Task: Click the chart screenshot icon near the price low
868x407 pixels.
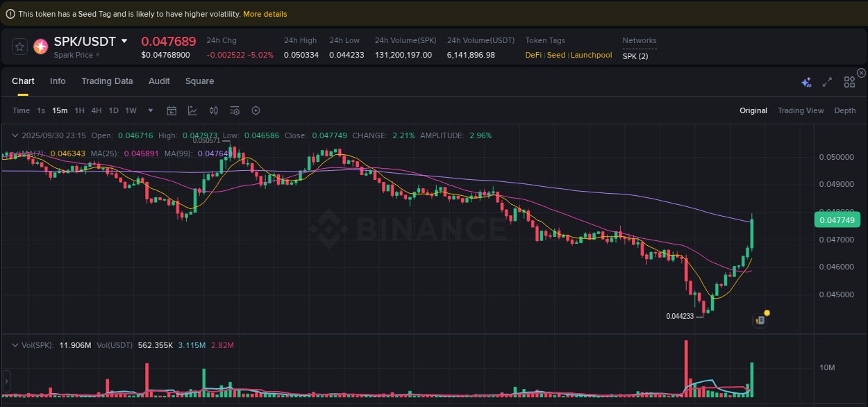Action: [x=759, y=319]
